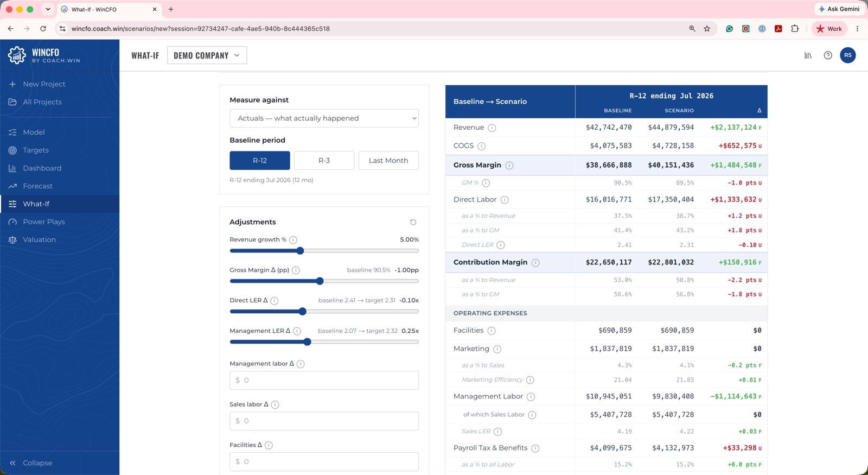Show info icon beside Direct LER row
The height and width of the screenshot is (475, 868).
click(501, 245)
